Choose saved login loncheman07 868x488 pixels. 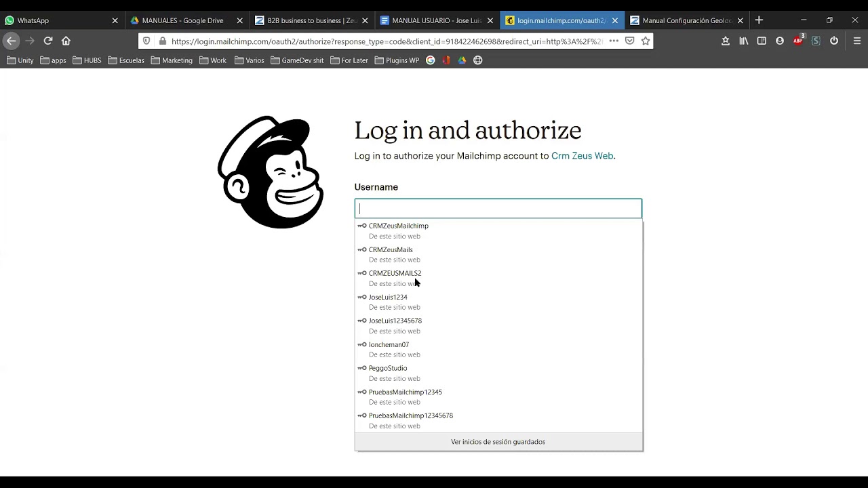pos(498,349)
